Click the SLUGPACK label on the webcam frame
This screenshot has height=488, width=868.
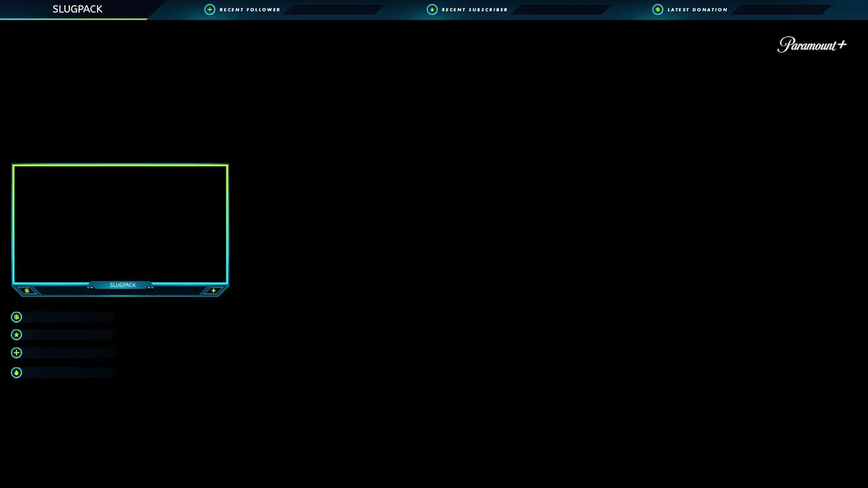[x=123, y=285]
